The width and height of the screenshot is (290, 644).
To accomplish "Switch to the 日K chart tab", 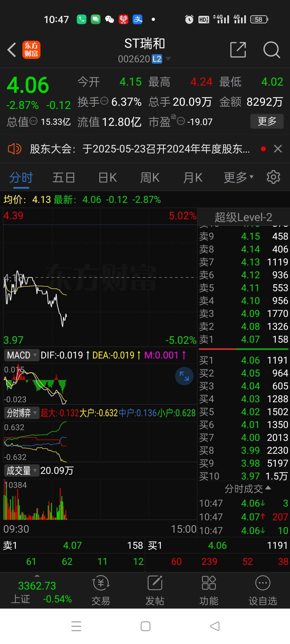I will point(107,178).
